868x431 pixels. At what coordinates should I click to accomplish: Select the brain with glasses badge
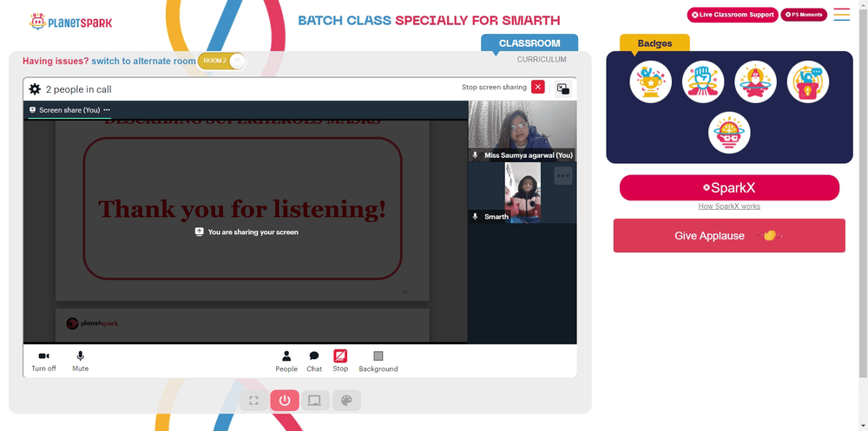point(729,133)
